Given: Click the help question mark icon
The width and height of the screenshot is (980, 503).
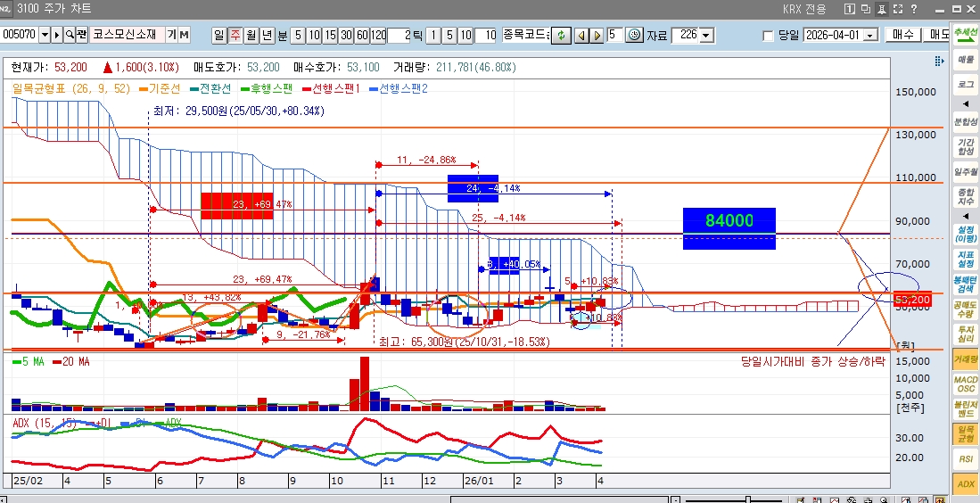Looking at the screenshot, I should coord(913,9).
